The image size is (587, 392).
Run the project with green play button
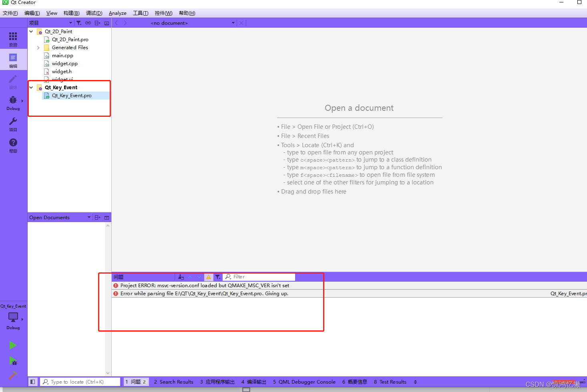tap(13, 345)
